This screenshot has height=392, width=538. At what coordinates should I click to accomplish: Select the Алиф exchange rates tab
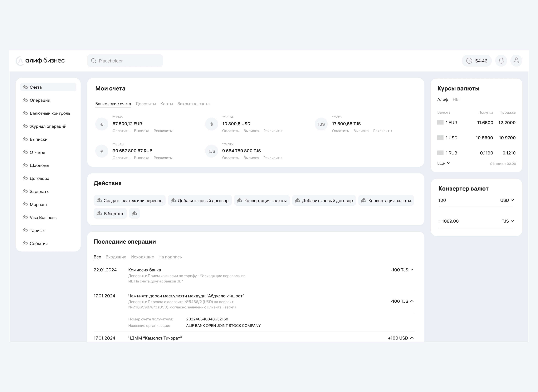pyautogui.click(x=443, y=100)
